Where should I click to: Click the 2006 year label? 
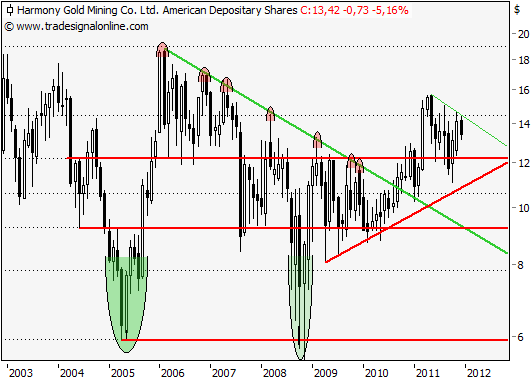[173, 373]
